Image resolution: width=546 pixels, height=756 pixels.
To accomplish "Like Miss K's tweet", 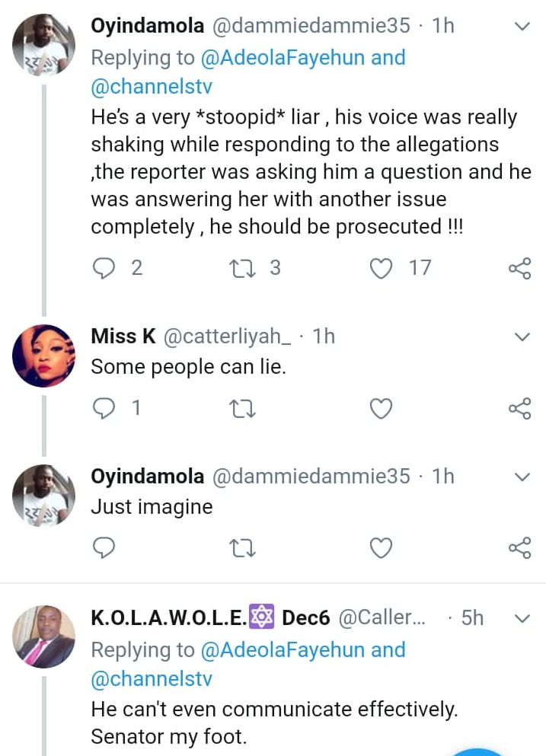I will 381,409.
